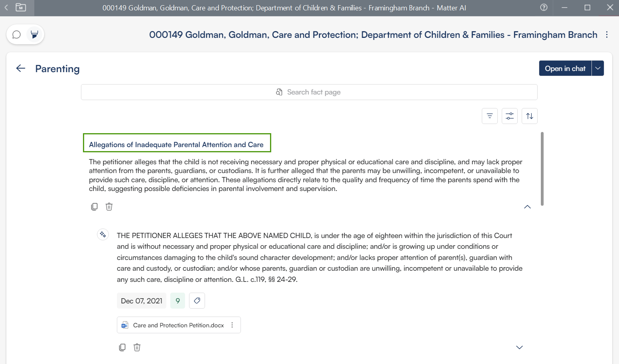Select the facts view icon beside chat
The image size is (619, 364).
pyautogui.click(x=35, y=35)
